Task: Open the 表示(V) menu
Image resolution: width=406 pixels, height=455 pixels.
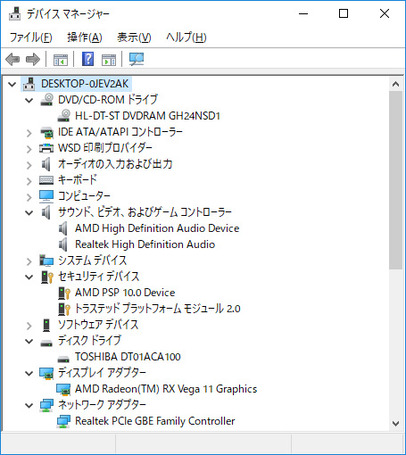Action: [134, 37]
